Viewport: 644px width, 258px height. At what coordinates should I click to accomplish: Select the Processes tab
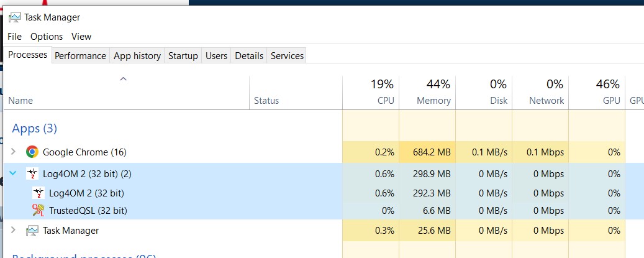coord(27,55)
